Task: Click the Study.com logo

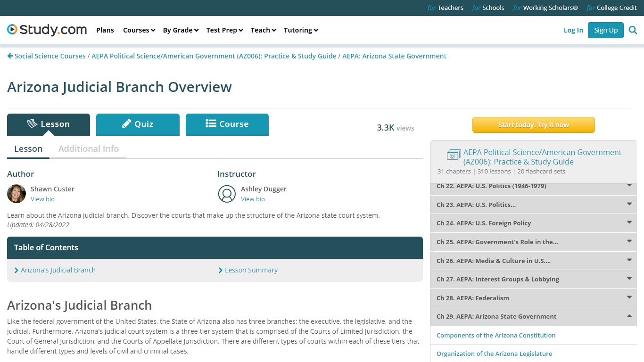Action: [x=47, y=30]
